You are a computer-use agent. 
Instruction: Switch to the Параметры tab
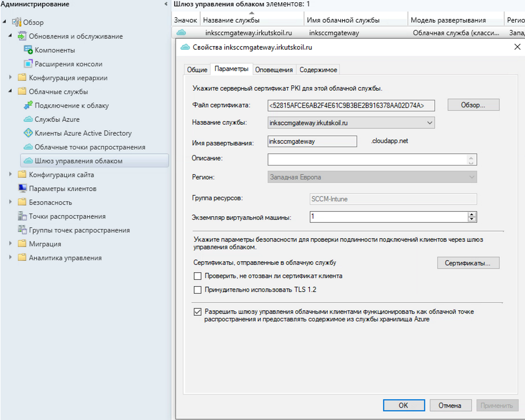(x=232, y=69)
